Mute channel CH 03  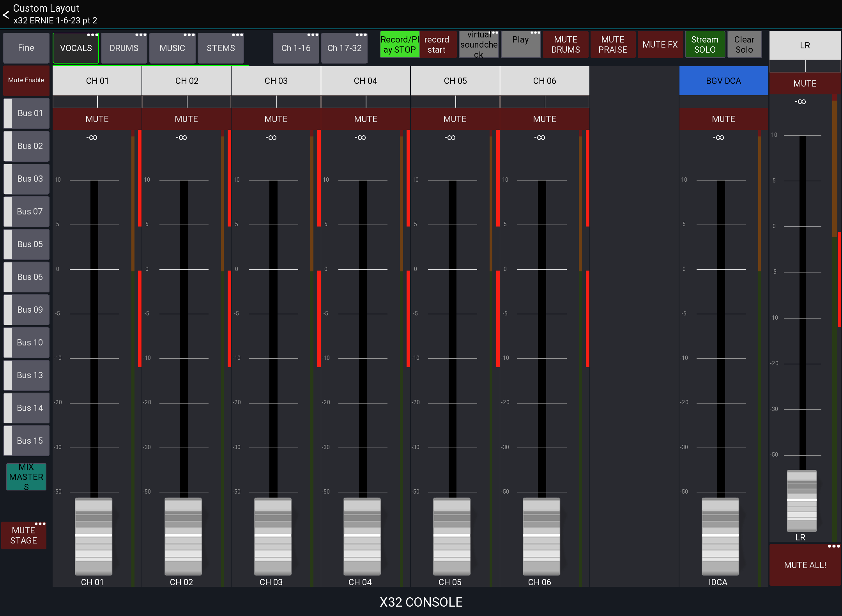(x=276, y=119)
